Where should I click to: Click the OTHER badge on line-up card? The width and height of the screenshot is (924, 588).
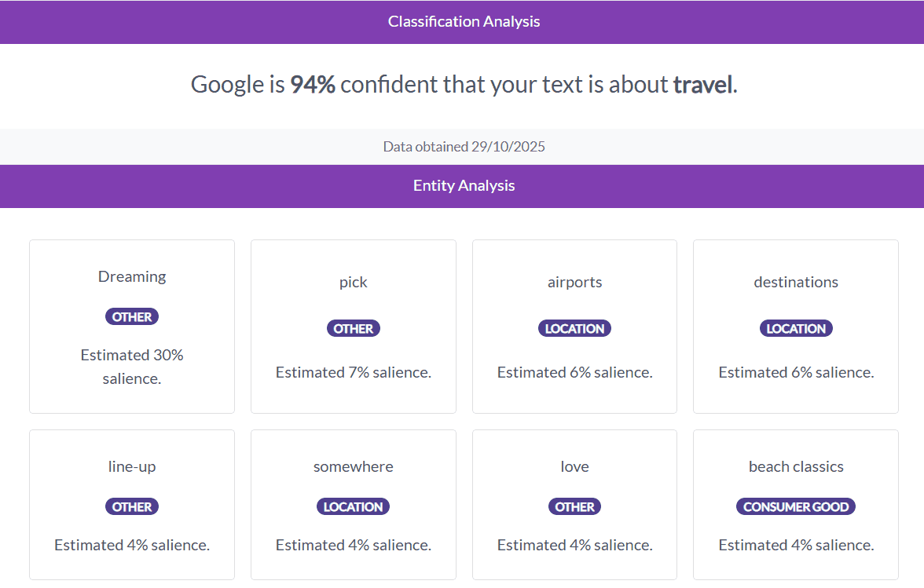pos(132,507)
